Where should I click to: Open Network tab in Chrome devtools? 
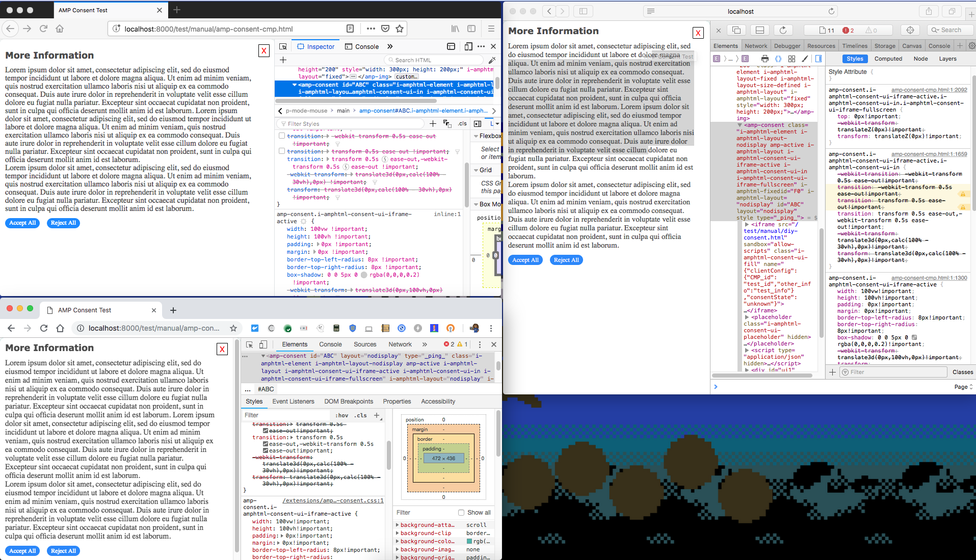[x=400, y=344]
